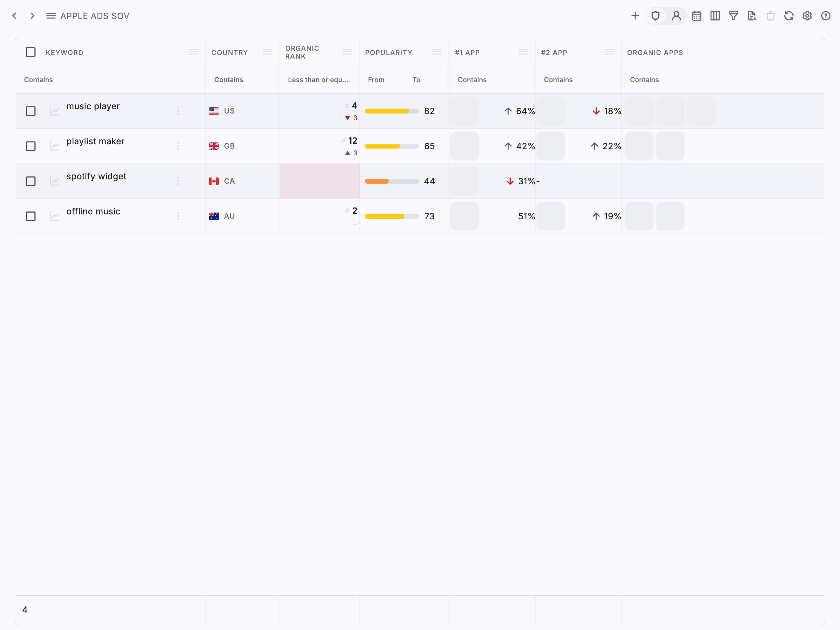Focus the Popularity To filter field
The width and height of the screenshot is (840, 630).
tap(427, 80)
